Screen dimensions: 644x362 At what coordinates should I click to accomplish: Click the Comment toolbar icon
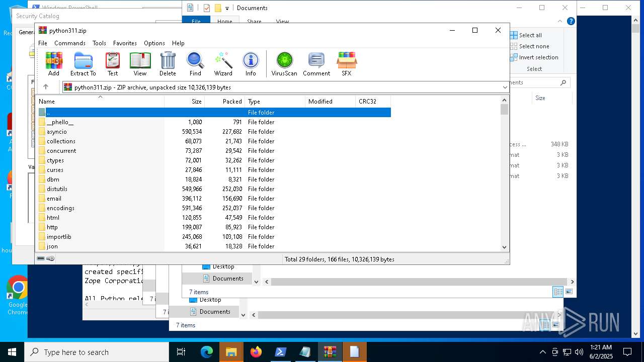[316, 64]
